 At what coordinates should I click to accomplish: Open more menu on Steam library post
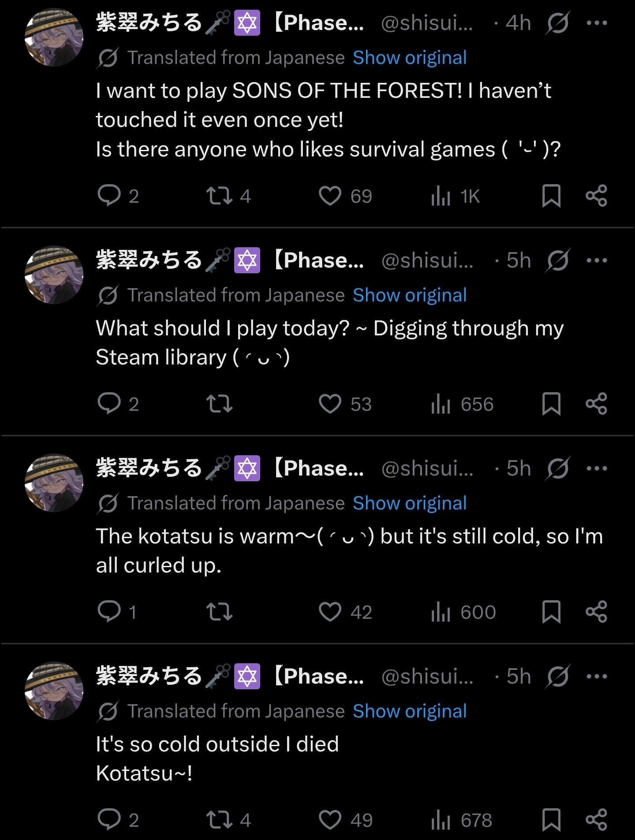click(x=597, y=260)
